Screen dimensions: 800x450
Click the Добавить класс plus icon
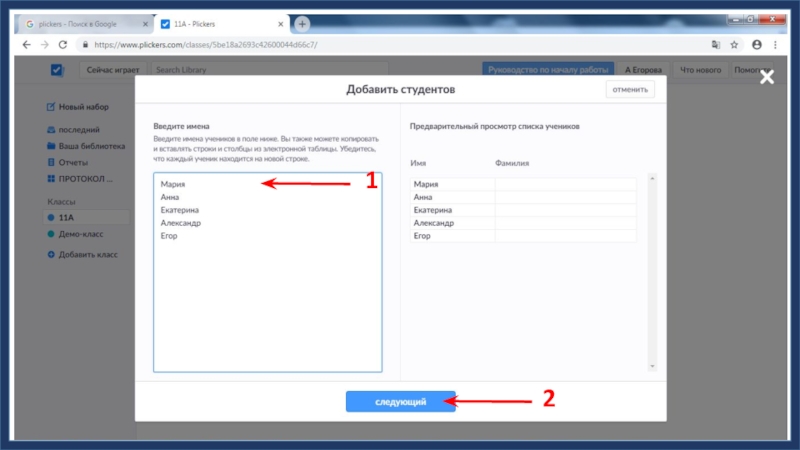[51, 255]
